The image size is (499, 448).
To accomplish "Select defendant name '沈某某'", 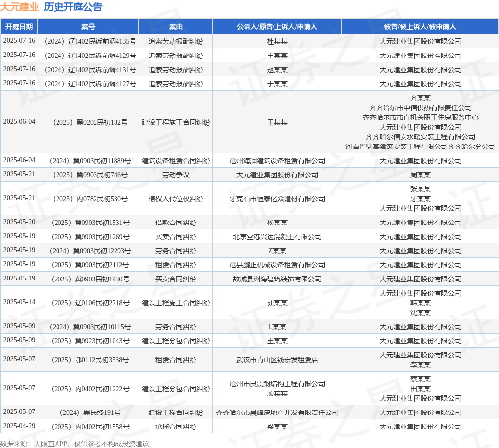I will pos(421,313).
